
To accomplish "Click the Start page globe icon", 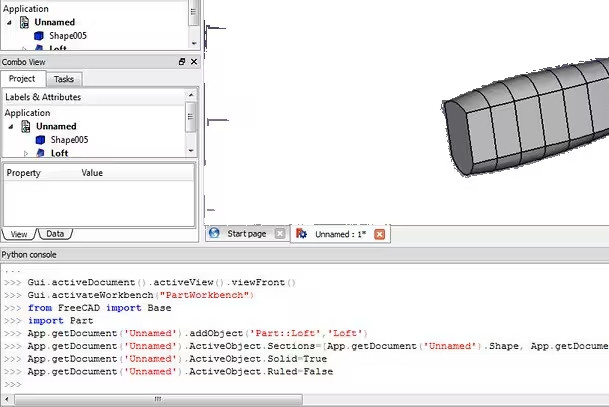I will click(214, 233).
